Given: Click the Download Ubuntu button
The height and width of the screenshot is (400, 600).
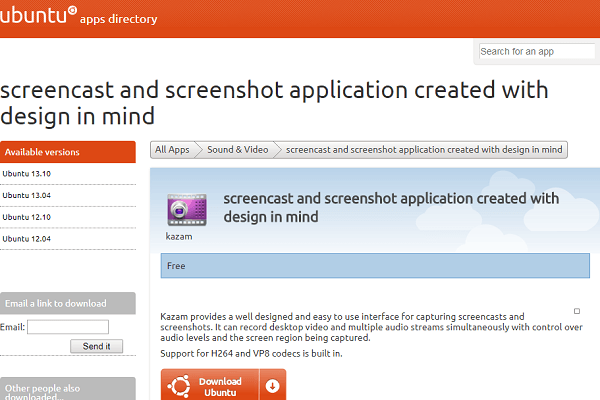Looking at the screenshot, I should (x=210, y=386).
